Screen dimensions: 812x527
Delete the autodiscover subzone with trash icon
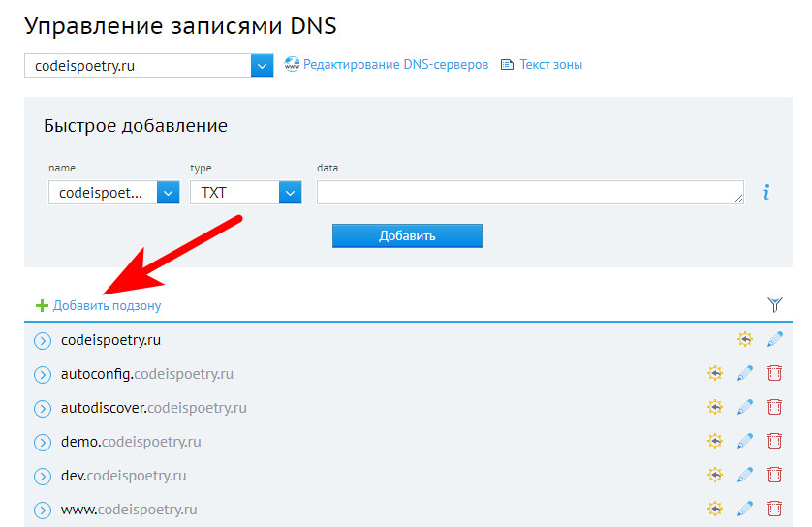[775, 407]
